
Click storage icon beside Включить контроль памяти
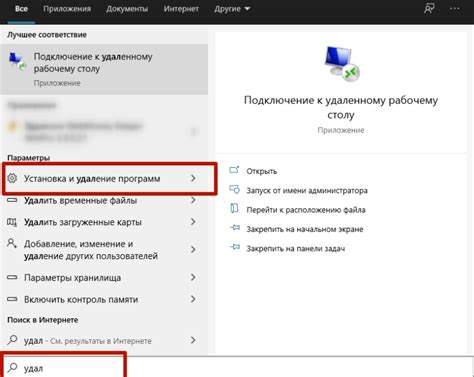pyautogui.click(x=12, y=299)
